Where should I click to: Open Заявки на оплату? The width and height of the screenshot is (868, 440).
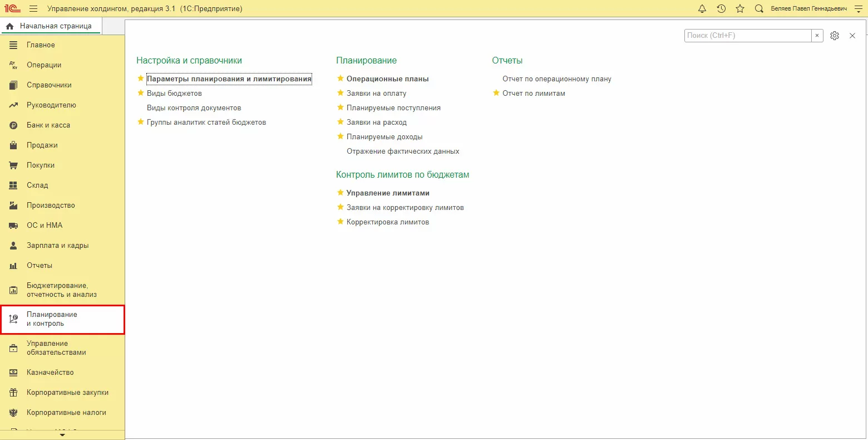(x=377, y=94)
